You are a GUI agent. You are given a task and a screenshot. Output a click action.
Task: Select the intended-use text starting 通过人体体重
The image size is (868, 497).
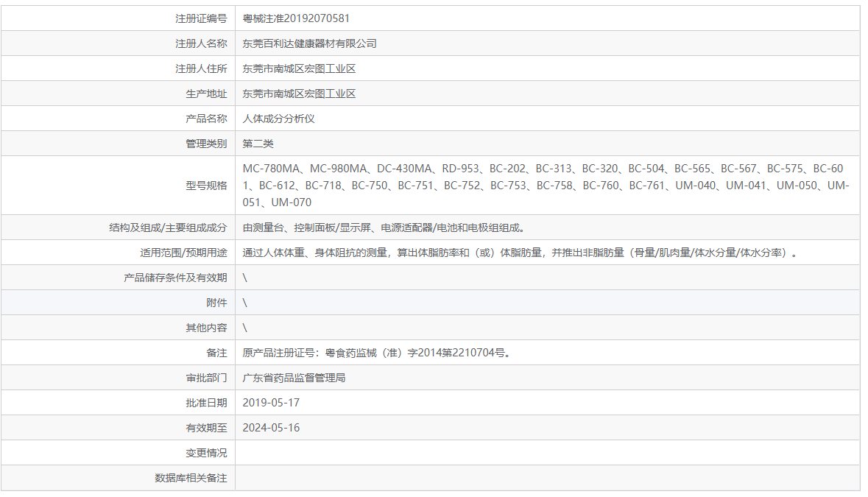tap(521, 253)
